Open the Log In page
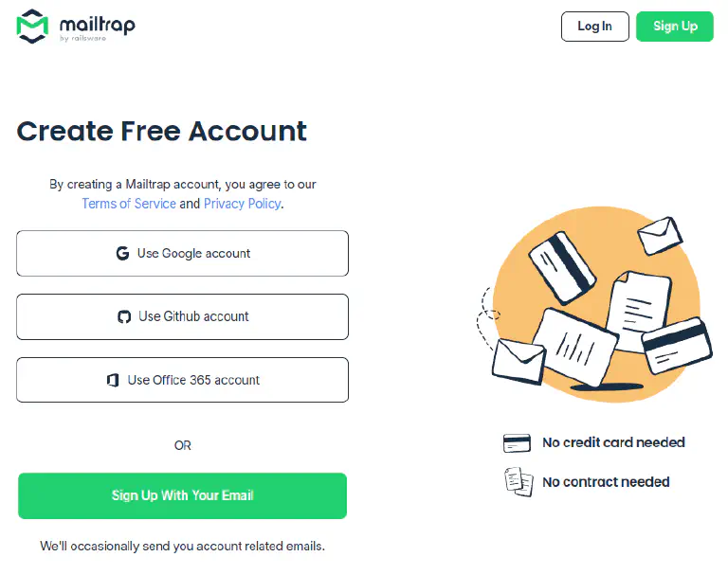 pos(594,27)
